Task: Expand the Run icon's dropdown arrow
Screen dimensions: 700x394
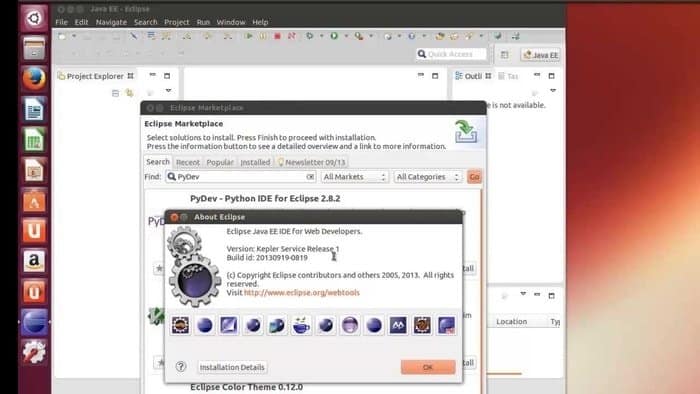Action: click(346, 36)
